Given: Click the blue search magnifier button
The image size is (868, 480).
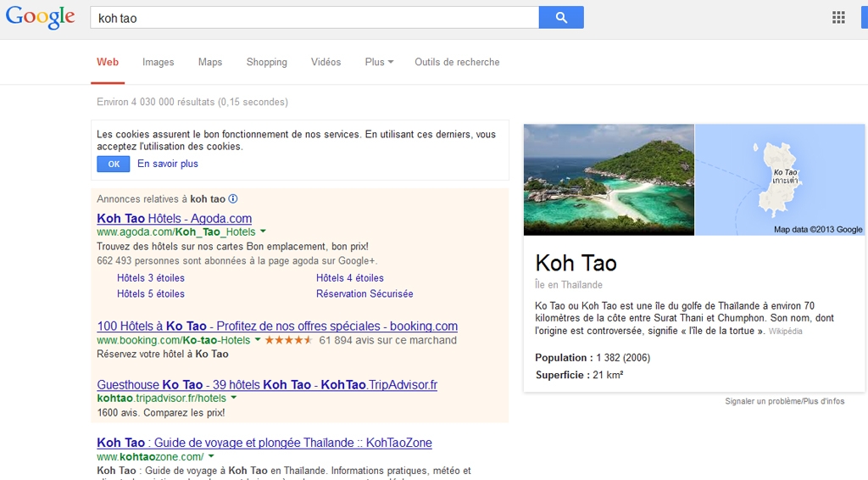Looking at the screenshot, I should (x=561, y=17).
